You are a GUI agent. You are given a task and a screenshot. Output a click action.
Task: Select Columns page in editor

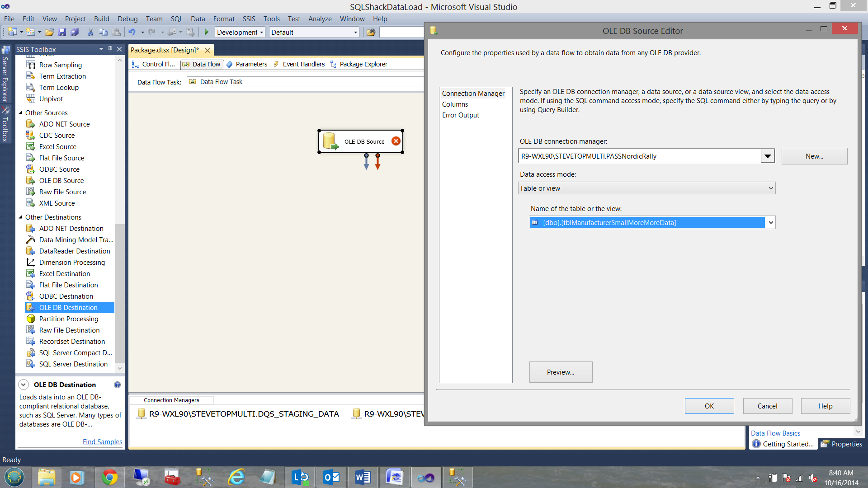[x=455, y=104]
